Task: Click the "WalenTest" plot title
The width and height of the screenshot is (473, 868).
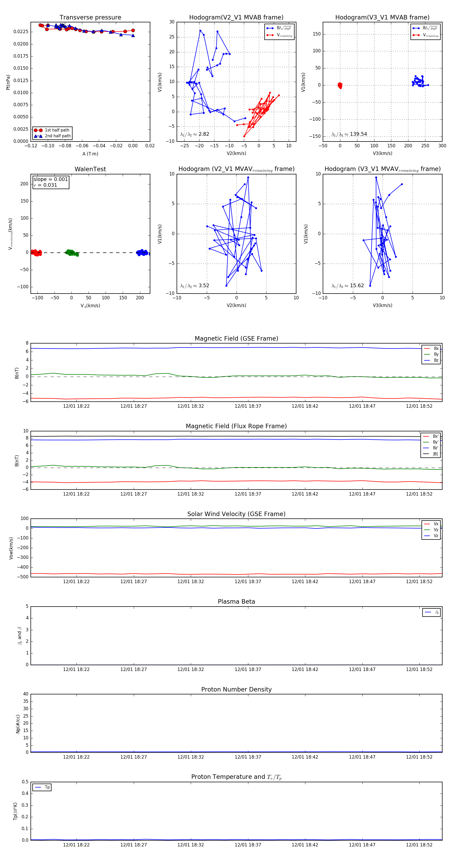Action: click(x=90, y=169)
